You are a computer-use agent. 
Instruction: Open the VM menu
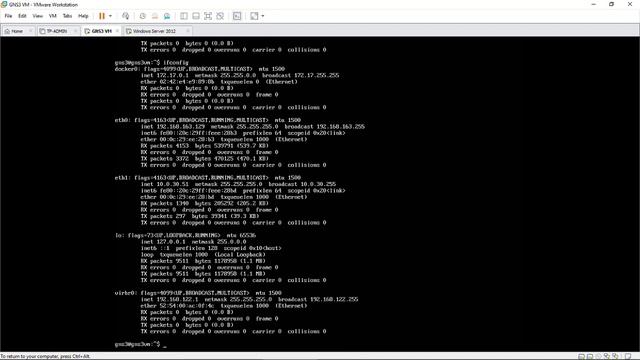click(53, 16)
